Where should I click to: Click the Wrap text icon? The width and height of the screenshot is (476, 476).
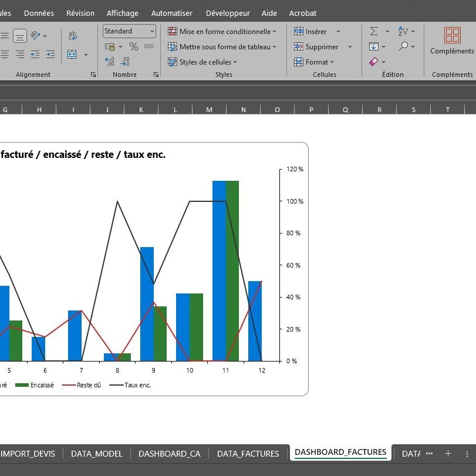(73, 36)
